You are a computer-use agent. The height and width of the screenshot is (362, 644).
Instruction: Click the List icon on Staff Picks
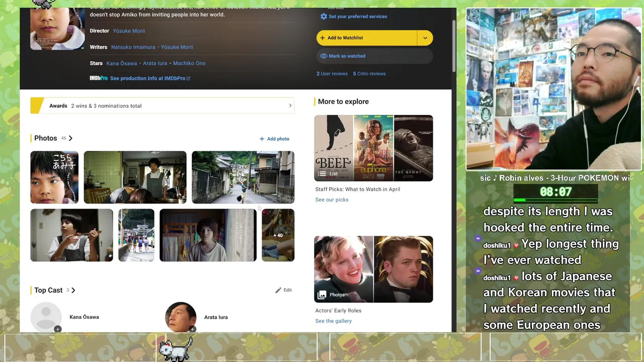pos(322,174)
